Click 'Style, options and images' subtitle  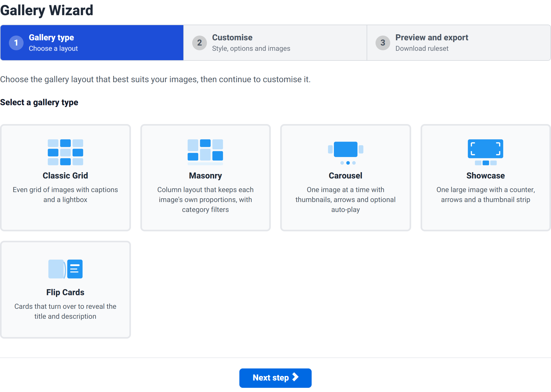[x=251, y=48]
